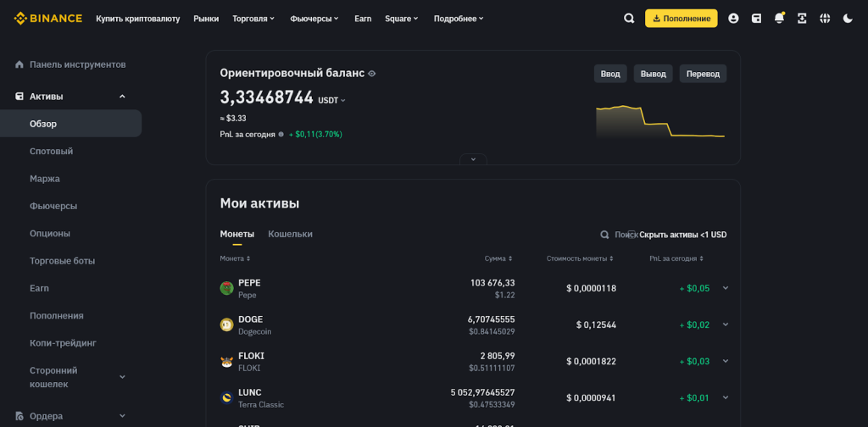
Task: Open the notifications bell
Action: point(779,19)
